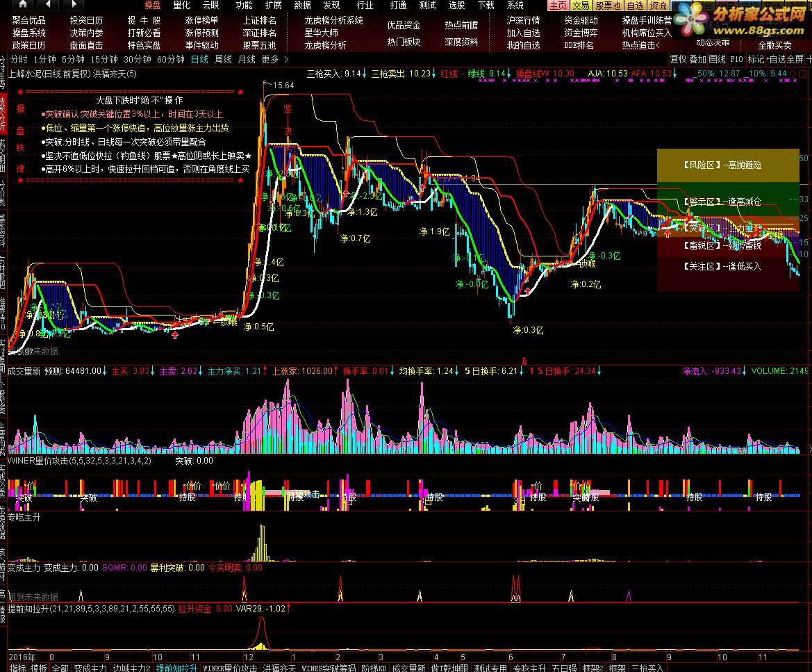Select 变成主力 indicator tab
Screen dimensions: 812x672
click(90, 668)
